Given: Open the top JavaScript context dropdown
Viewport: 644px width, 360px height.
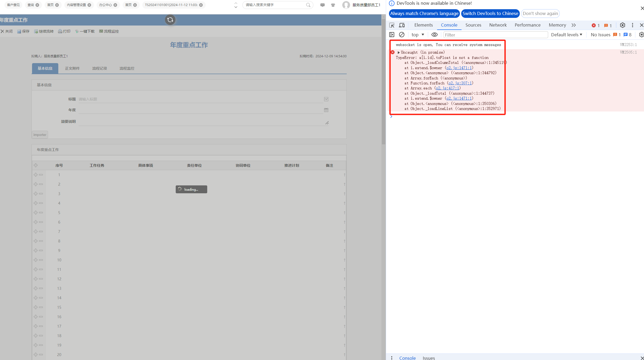Looking at the screenshot, I should pos(418,35).
